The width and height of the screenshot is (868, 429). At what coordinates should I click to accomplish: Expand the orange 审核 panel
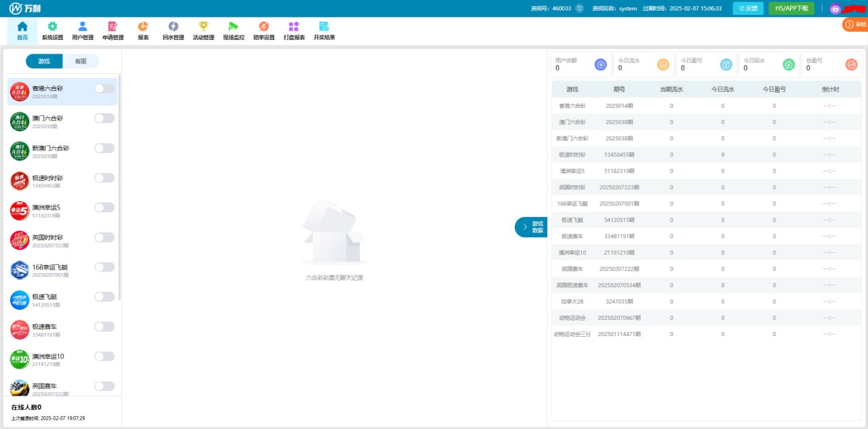coord(855,24)
